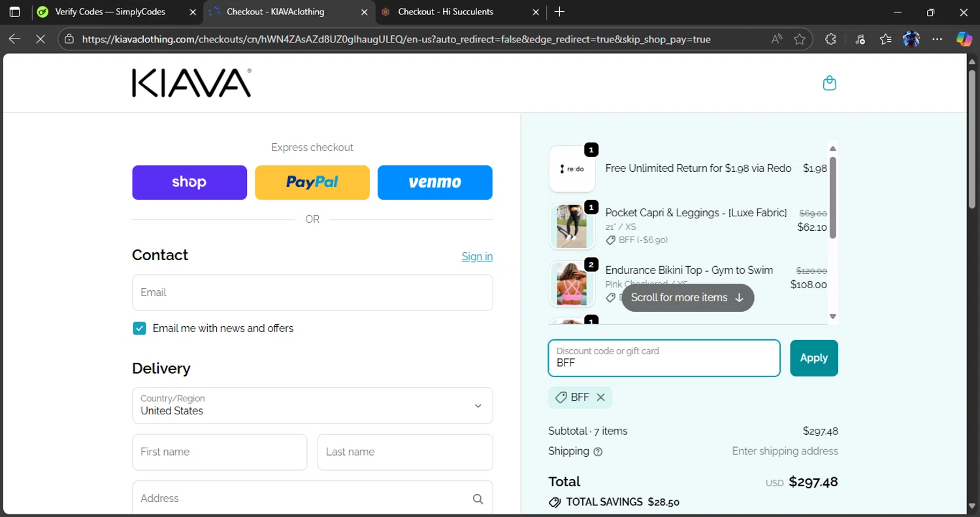980x517 pixels.
Task: Click the Endurance Bikini Top thumbnail
Action: tap(572, 284)
